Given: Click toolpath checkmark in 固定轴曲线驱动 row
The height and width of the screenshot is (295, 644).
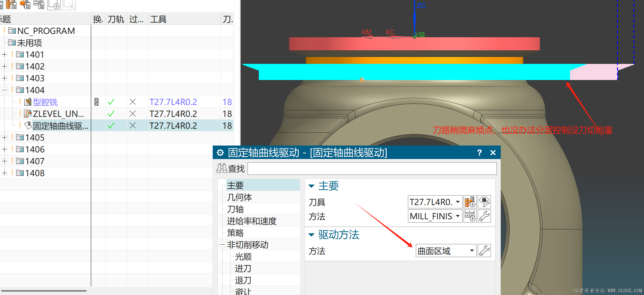Looking at the screenshot, I should [x=111, y=125].
